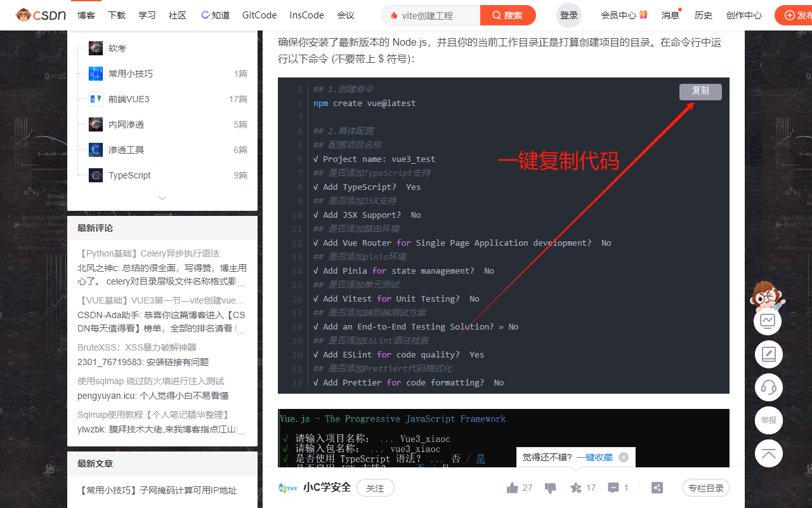Switch to the 下载 navigation tab
This screenshot has height=508, width=812.
click(117, 15)
